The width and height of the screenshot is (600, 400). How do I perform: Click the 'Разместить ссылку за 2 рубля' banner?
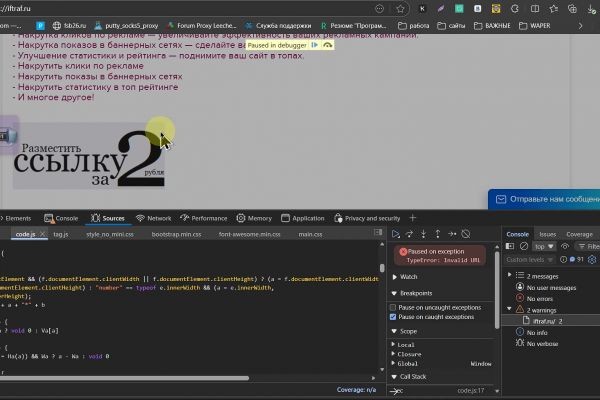click(x=88, y=156)
